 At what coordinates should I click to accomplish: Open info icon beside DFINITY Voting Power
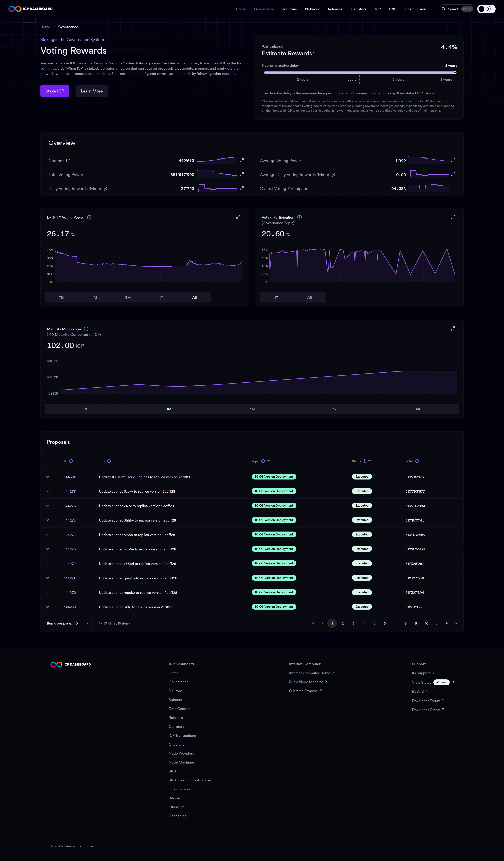pos(89,217)
